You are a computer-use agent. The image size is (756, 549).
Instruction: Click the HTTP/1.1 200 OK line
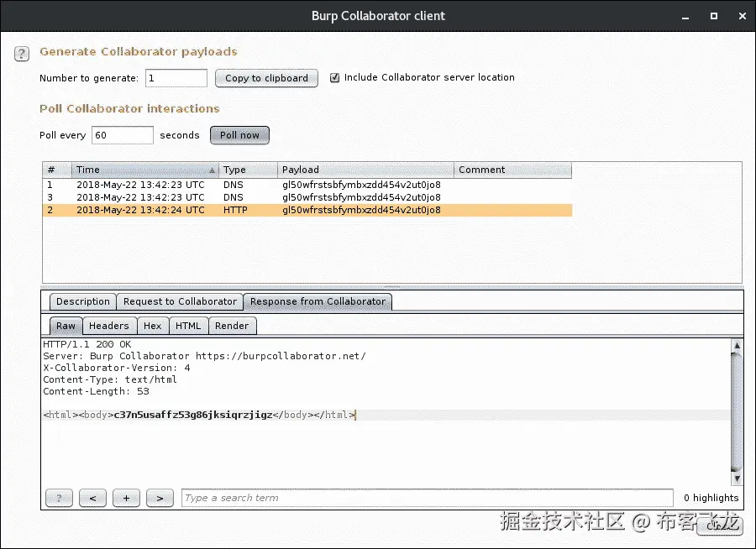(x=87, y=345)
